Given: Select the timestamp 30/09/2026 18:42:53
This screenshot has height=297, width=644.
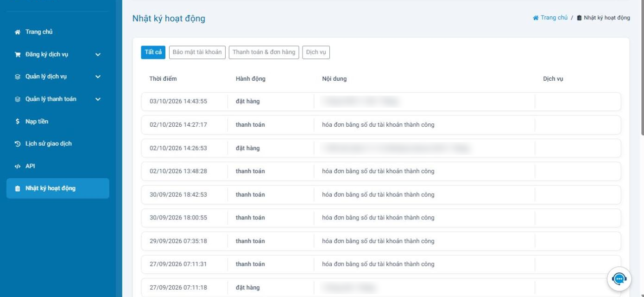Looking at the screenshot, I should (178, 195).
